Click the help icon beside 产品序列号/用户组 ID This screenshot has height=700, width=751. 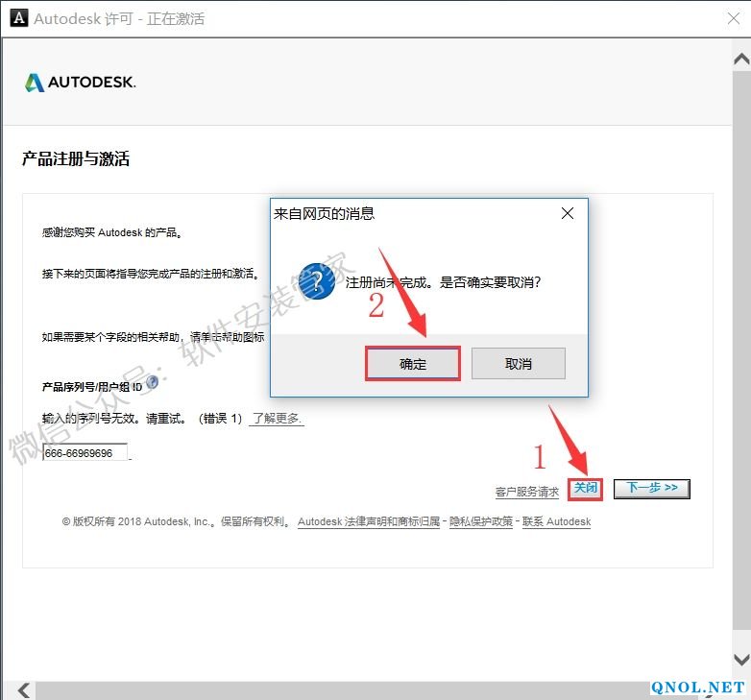click(152, 383)
